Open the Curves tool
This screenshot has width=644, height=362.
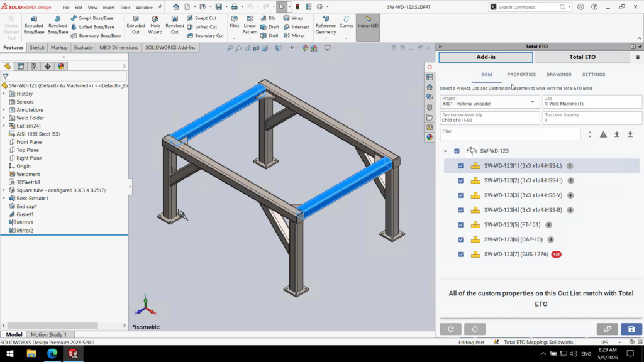[x=347, y=22]
